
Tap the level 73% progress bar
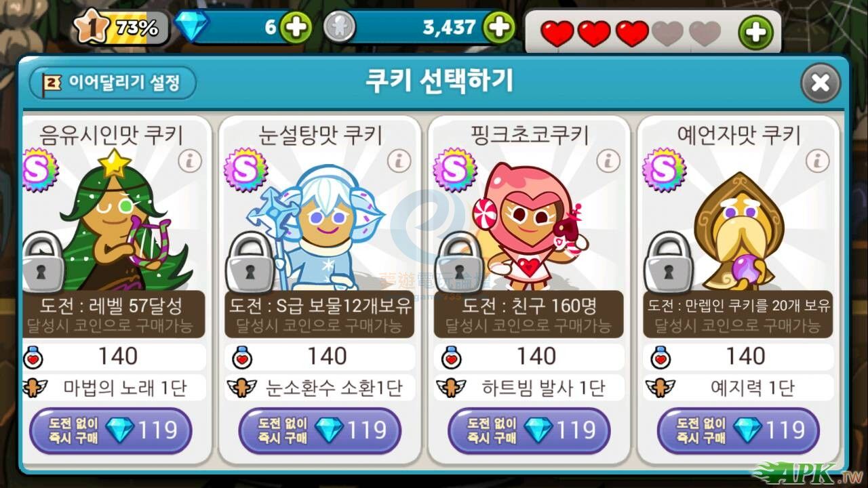click(x=122, y=28)
